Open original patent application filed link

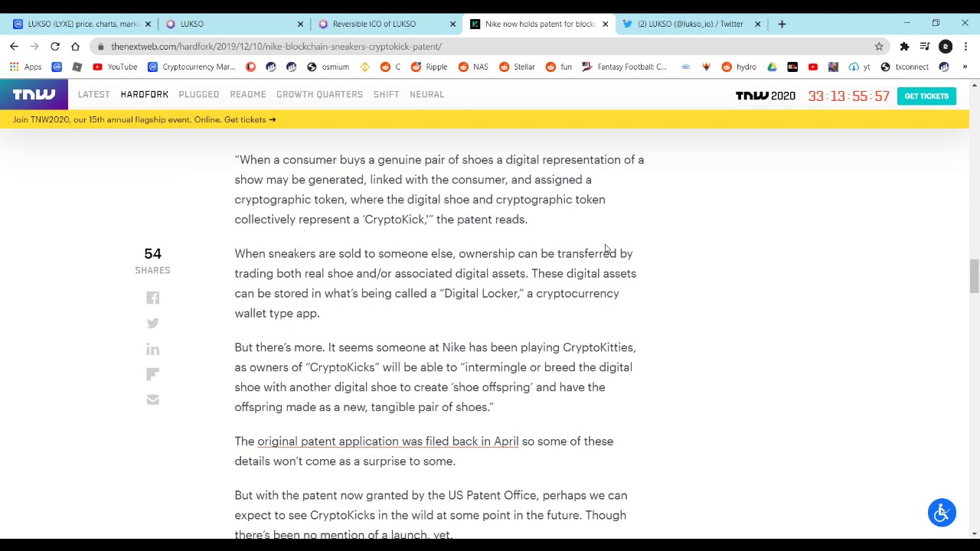[x=388, y=442]
